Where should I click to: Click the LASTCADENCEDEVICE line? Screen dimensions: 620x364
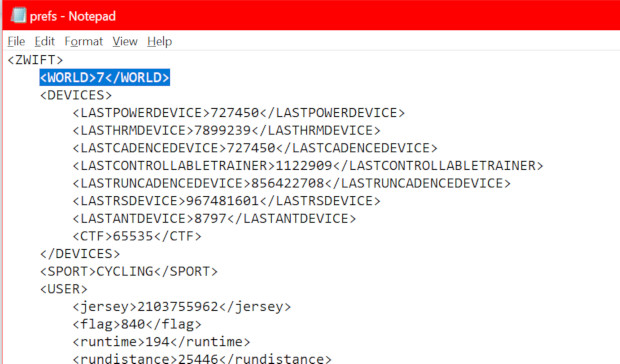pyautogui.click(x=255, y=148)
